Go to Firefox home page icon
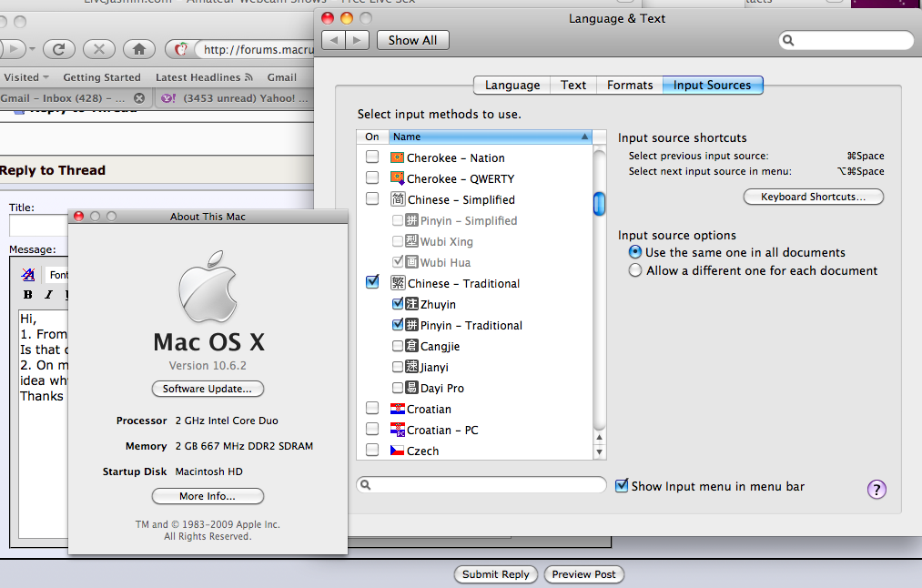Screen dimensions: 922x588 (x=138, y=49)
